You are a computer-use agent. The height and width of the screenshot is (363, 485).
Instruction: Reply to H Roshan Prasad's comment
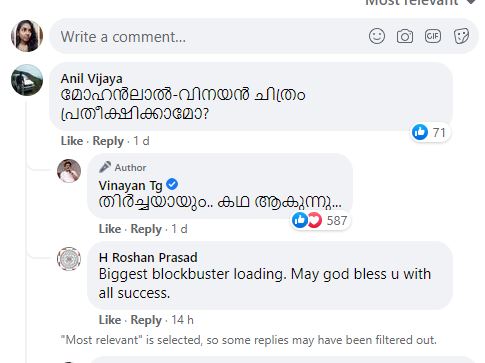pos(146,320)
